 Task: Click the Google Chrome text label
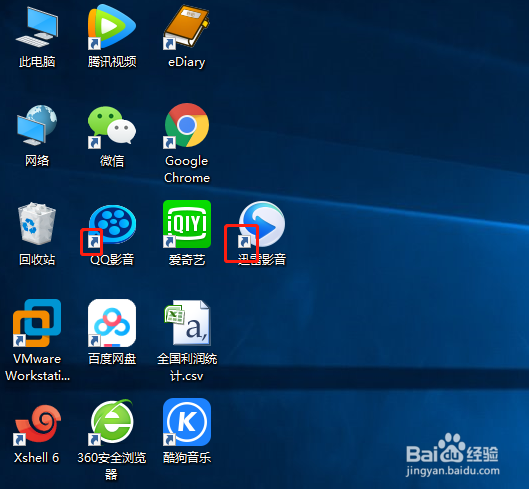[187, 169]
